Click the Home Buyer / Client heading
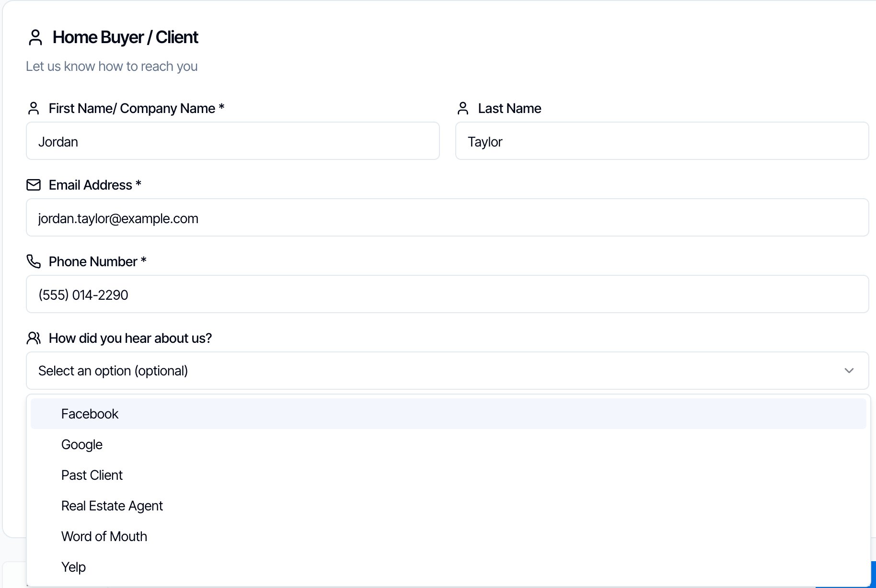 point(125,37)
